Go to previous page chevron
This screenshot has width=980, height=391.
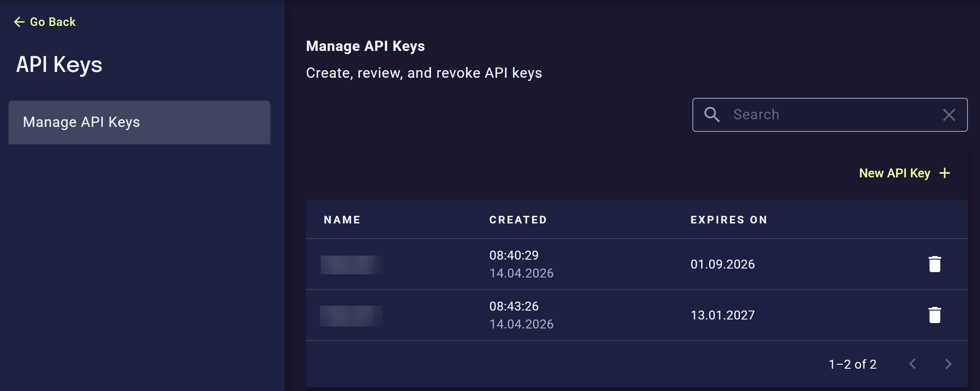click(913, 364)
